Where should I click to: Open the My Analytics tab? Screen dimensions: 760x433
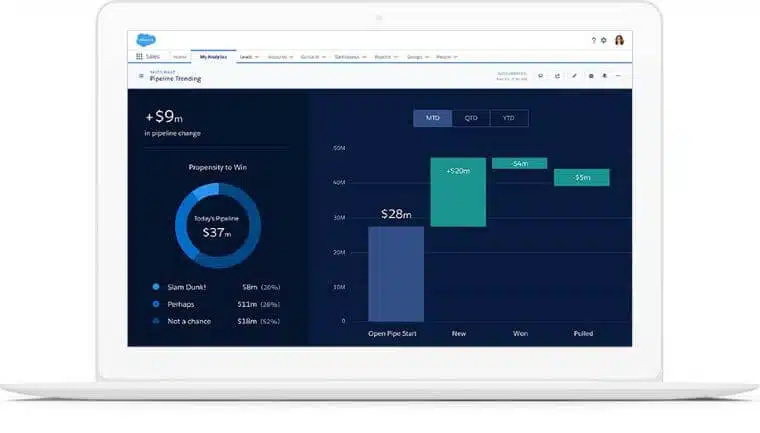coord(213,57)
